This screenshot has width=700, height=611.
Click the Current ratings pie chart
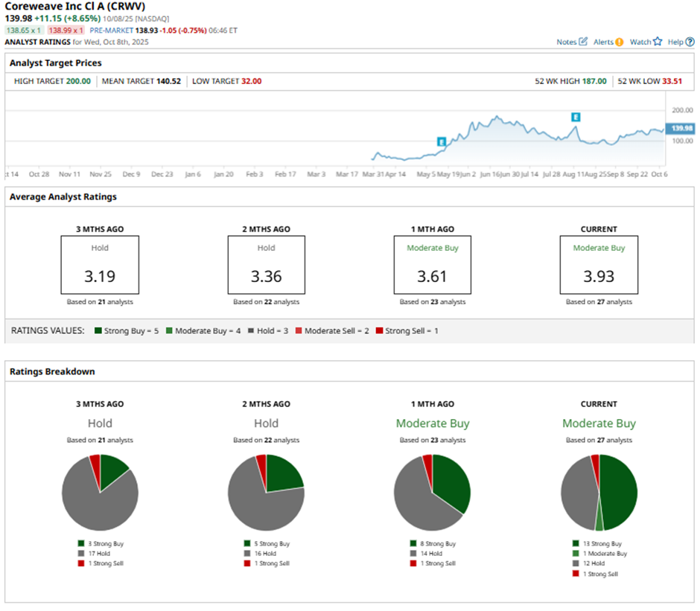[x=599, y=492]
